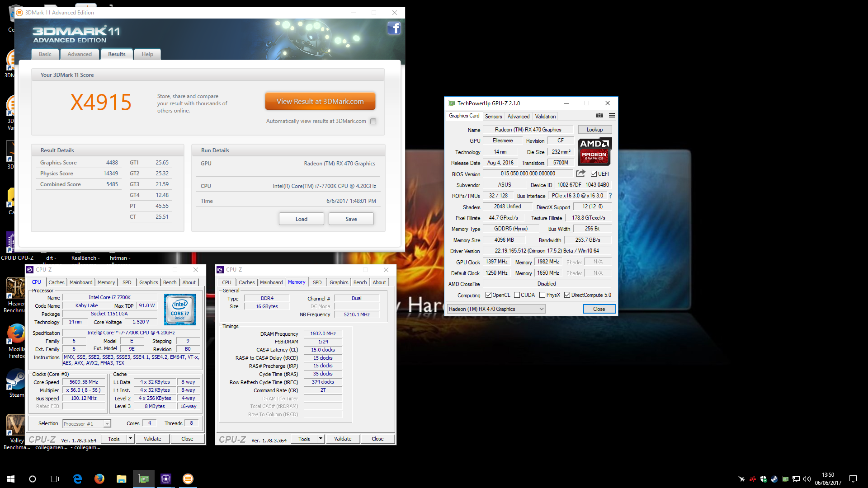
Task: Click Graphics Score row 4488
Action: click(79, 163)
